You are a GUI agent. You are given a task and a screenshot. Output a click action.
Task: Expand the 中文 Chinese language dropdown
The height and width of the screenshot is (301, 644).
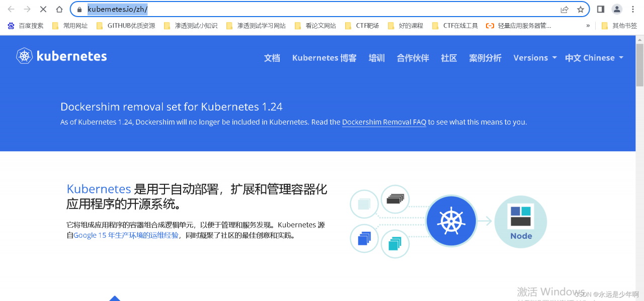tap(594, 58)
